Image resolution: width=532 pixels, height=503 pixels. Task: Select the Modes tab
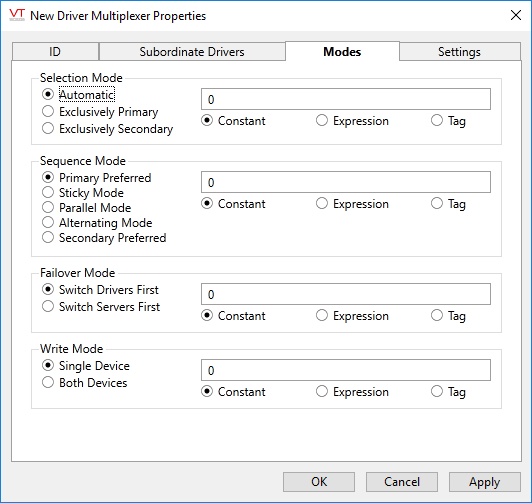coord(342,51)
